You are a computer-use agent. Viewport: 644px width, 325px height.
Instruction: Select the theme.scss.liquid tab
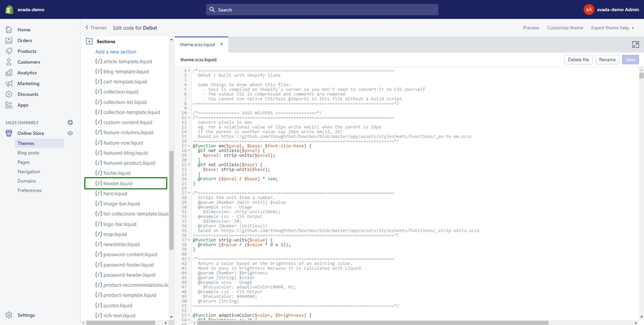[197, 45]
